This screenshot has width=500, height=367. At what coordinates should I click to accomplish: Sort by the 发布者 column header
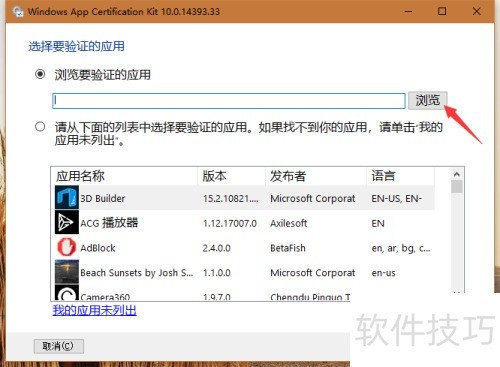(x=316, y=176)
